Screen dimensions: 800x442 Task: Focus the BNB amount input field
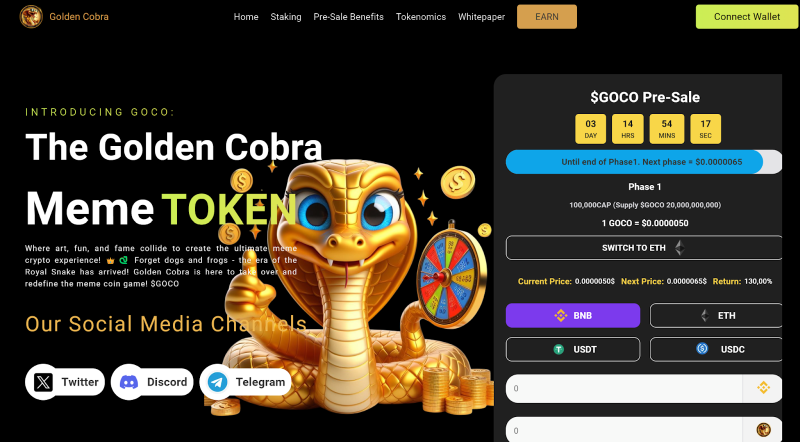[x=624, y=388]
